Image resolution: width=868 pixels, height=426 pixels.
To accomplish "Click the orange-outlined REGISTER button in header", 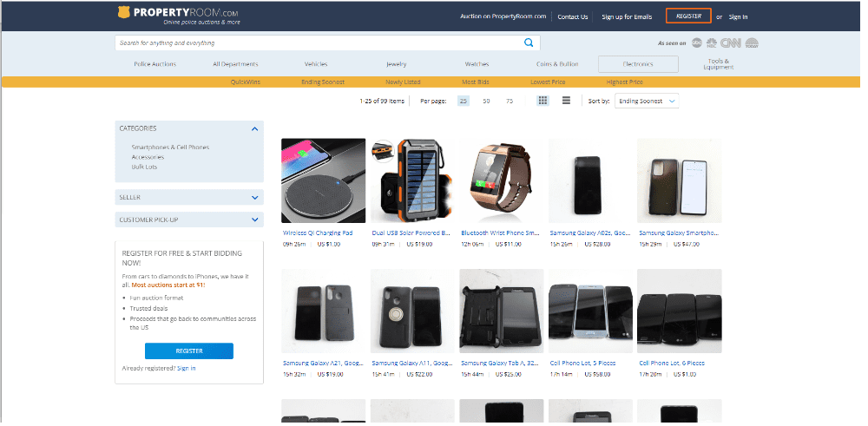I will coord(688,16).
